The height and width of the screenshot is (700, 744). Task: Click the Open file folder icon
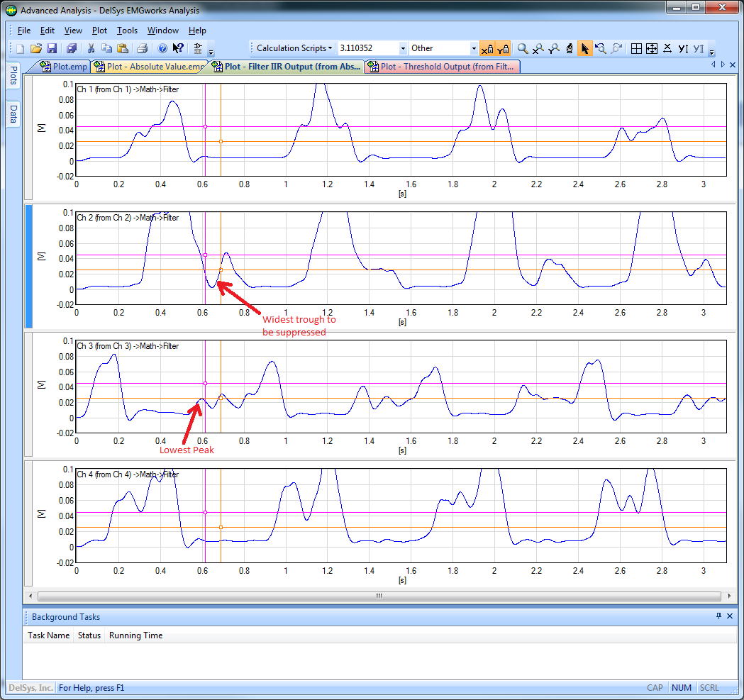(35, 49)
